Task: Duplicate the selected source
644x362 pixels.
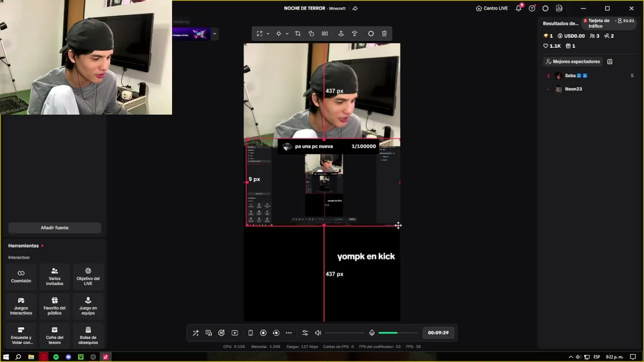Action: pos(311,34)
